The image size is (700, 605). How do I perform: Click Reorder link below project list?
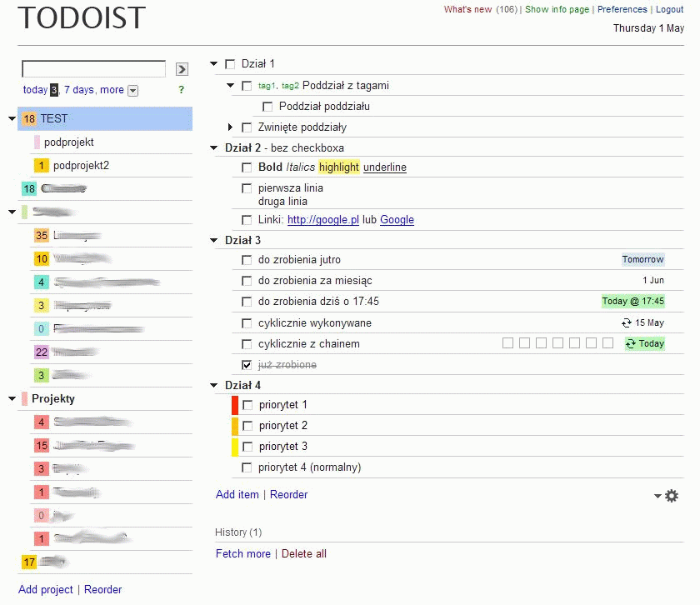point(102,590)
